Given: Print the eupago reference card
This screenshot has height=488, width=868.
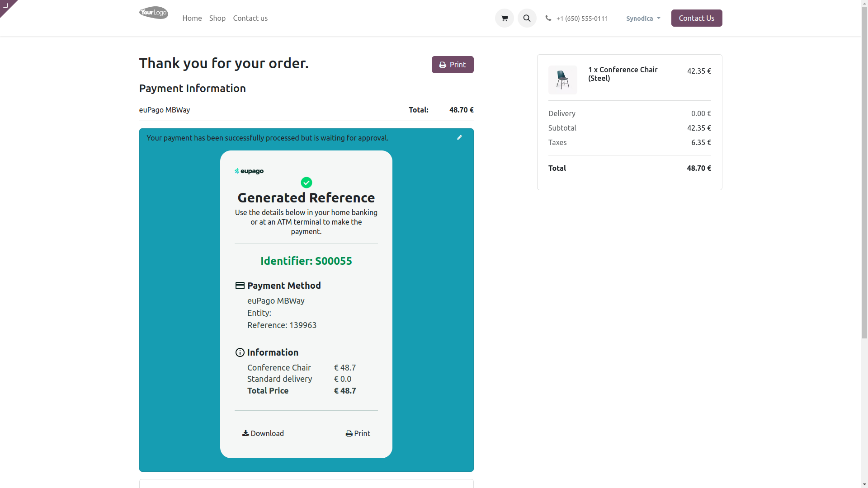Looking at the screenshot, I should [x=358, y=433].
